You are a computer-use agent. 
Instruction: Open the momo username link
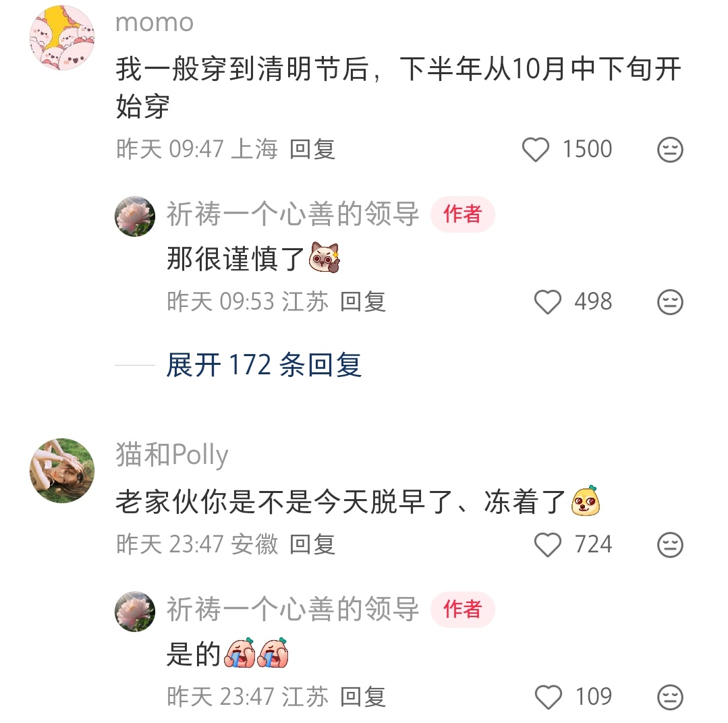pos(155,23)
